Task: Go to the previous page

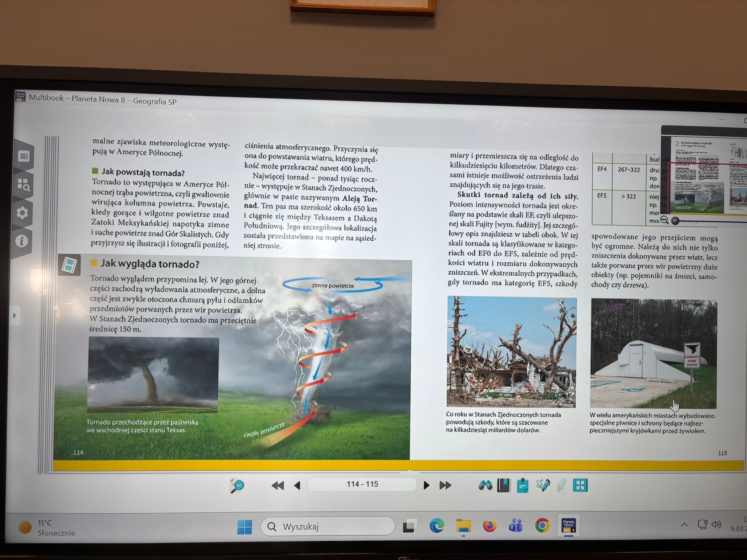Action: pyautogui.click(x=297, y=485)
